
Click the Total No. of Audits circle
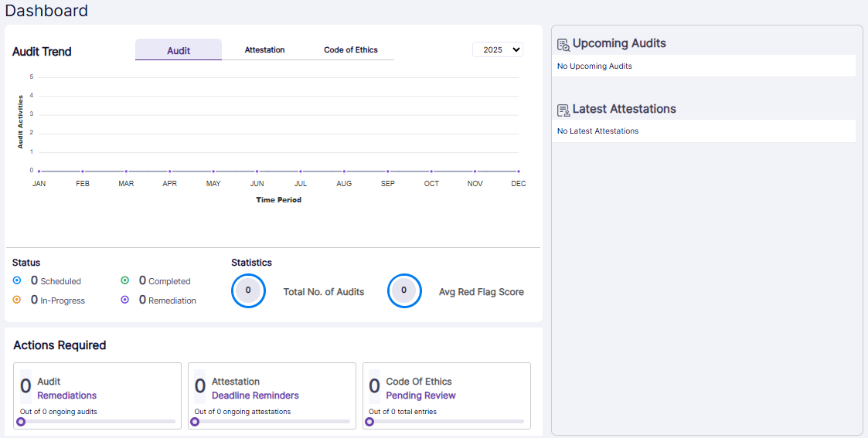pos(249,290)
